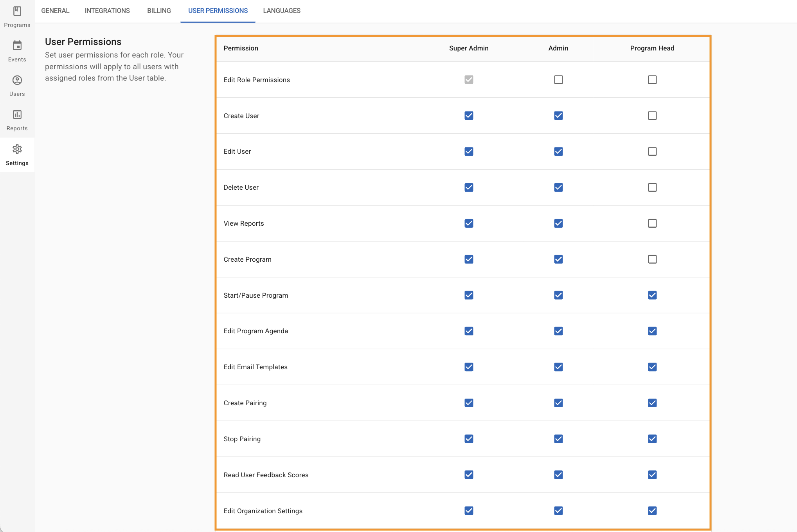797x532 pixels.
Task: Select the Settings gear icon
Action: [x=17, y=149]
